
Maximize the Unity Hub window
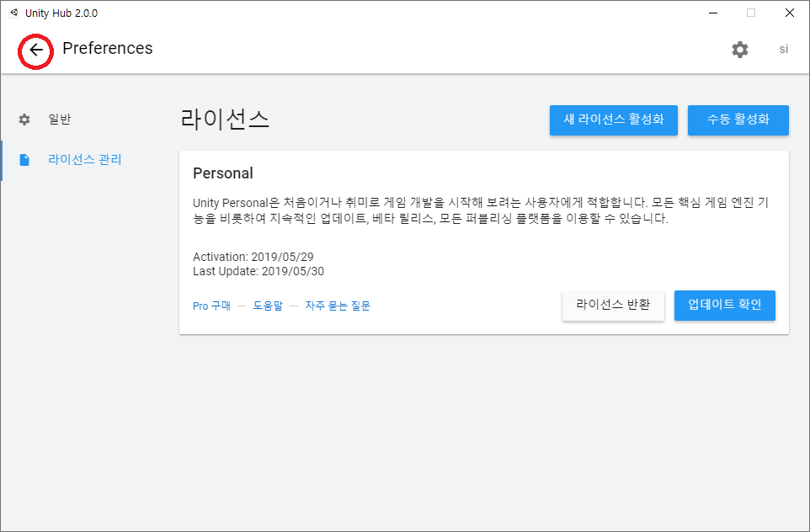click(x=751, y=13)
